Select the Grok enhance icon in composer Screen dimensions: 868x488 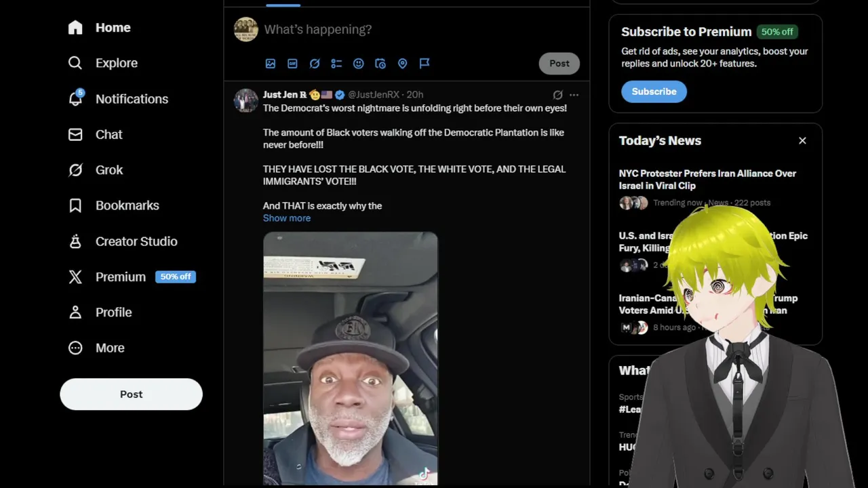tap(315, 64)
